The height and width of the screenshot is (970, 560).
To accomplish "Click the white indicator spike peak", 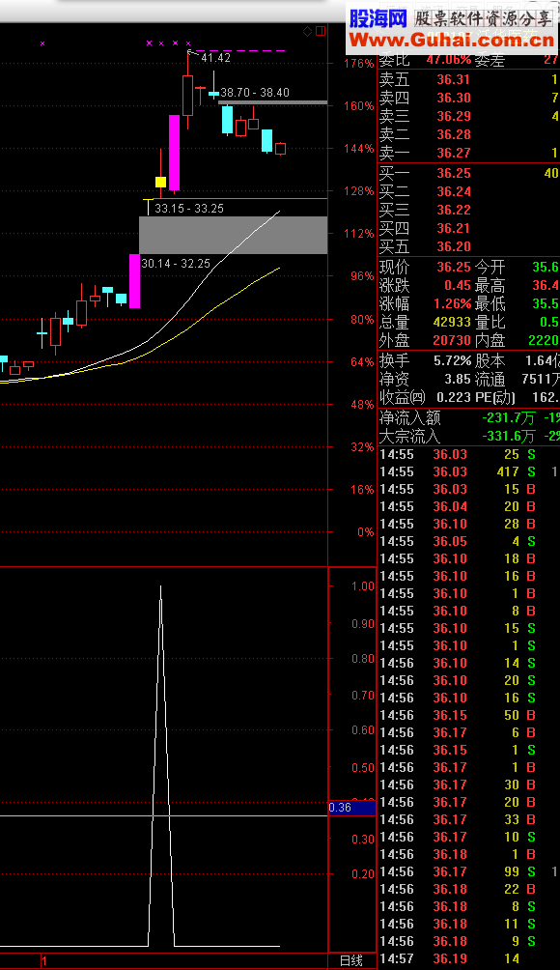I will click(x=160, y=586).
